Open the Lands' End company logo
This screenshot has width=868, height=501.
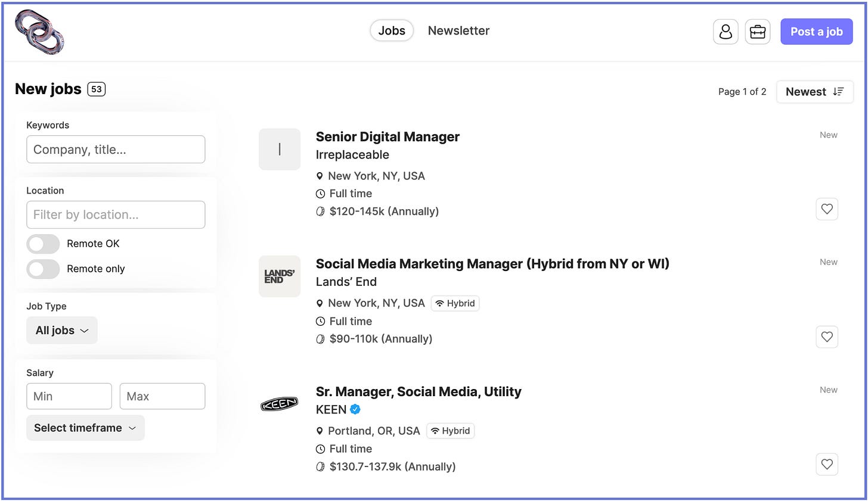point(280,276)
